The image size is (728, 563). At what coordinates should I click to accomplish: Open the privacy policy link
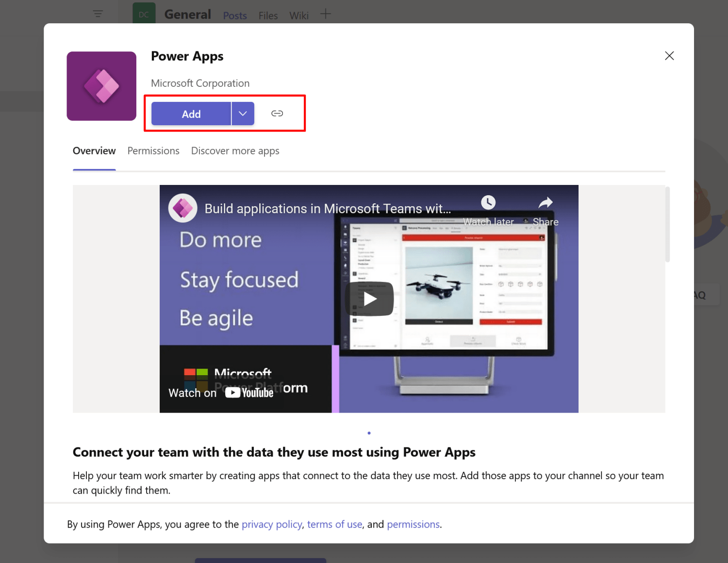272,524
